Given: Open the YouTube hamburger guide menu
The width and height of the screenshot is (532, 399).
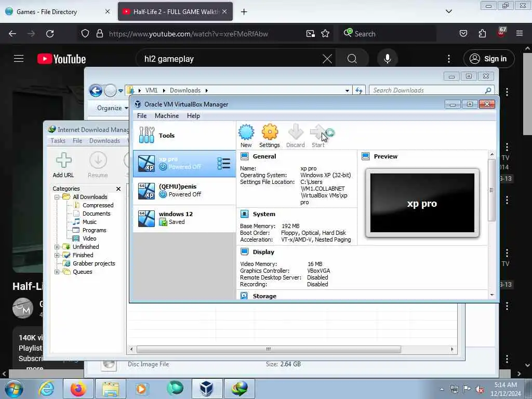Looking at the screenshot, I should click(x=19, y=59).
